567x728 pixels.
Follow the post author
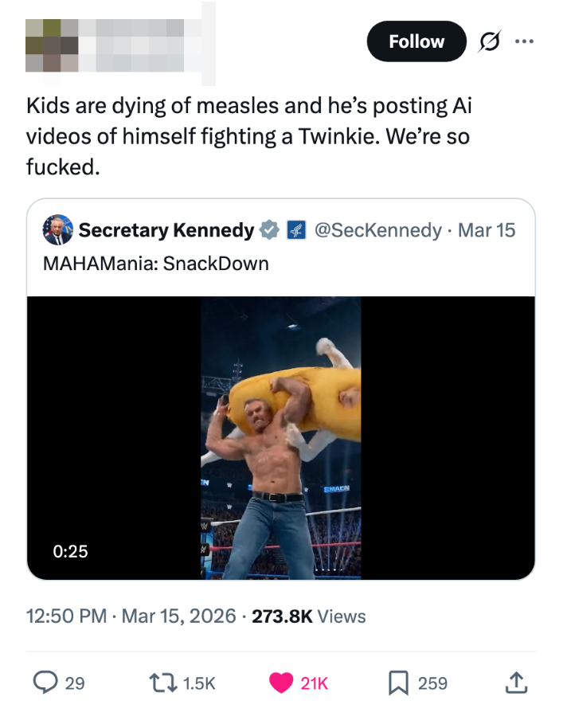416,41
